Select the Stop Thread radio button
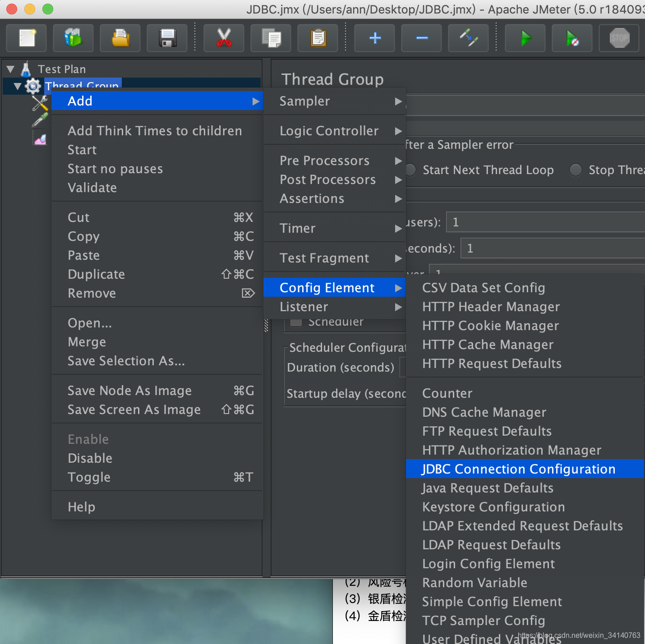Screen dimensions: 645x644 576,170
